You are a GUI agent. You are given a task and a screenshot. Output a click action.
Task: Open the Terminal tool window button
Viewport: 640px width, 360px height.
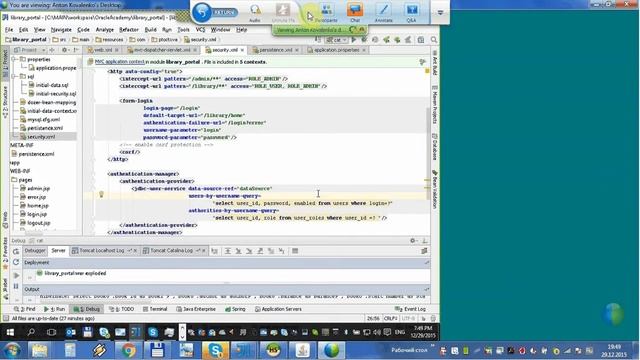tap(155, 309)
